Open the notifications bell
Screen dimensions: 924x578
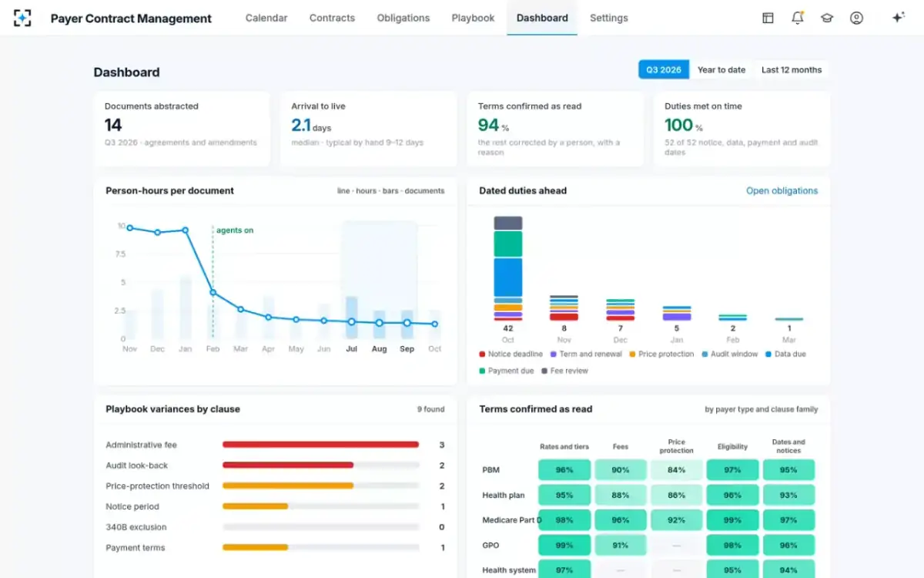798,18
